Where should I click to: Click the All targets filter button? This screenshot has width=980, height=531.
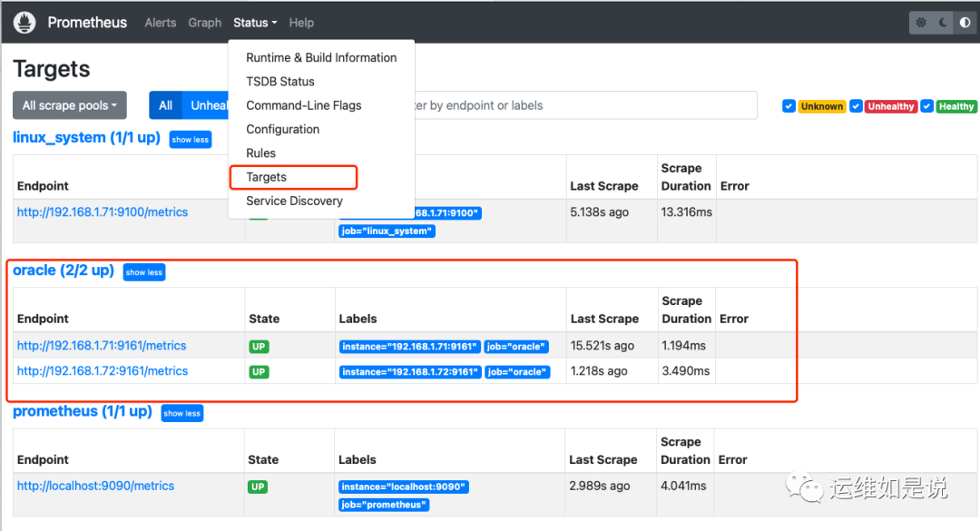point(166,105)
